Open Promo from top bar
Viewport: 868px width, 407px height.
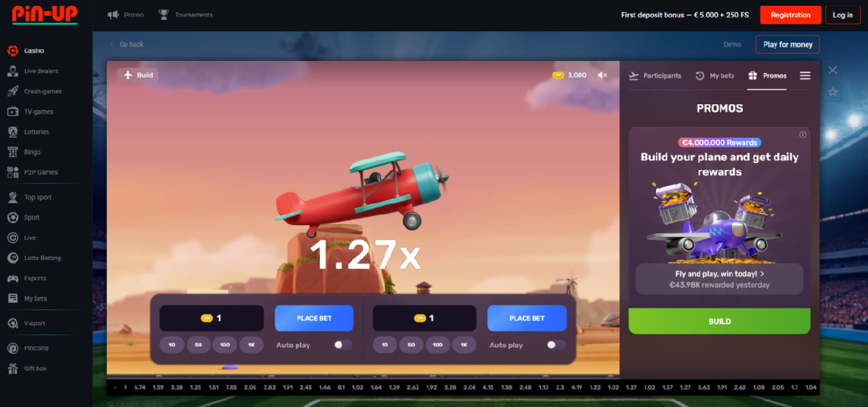(126, 14)
